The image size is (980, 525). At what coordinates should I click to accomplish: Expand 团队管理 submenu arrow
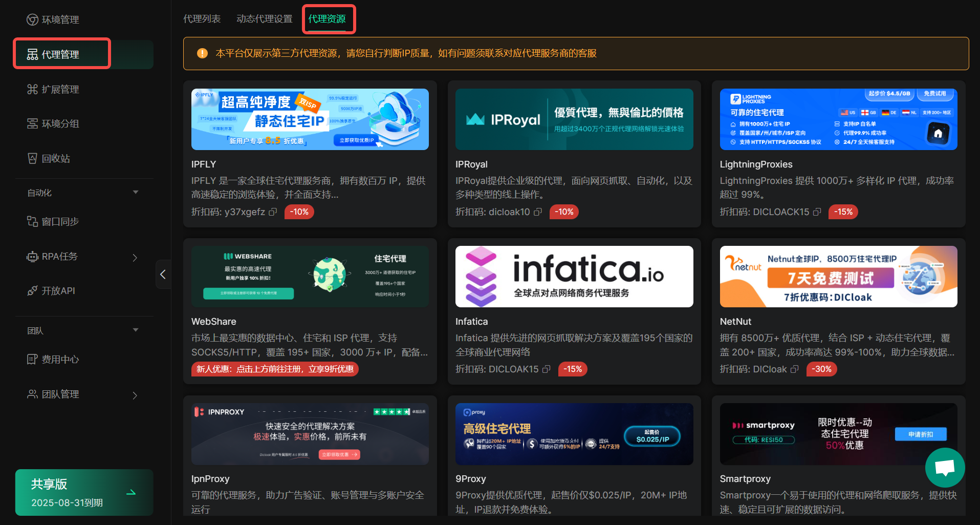click(x=135, y=395)
